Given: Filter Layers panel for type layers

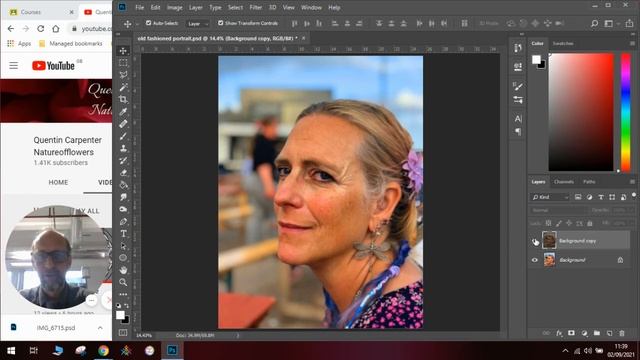Looking at the screenshot, I should (601, 197).
